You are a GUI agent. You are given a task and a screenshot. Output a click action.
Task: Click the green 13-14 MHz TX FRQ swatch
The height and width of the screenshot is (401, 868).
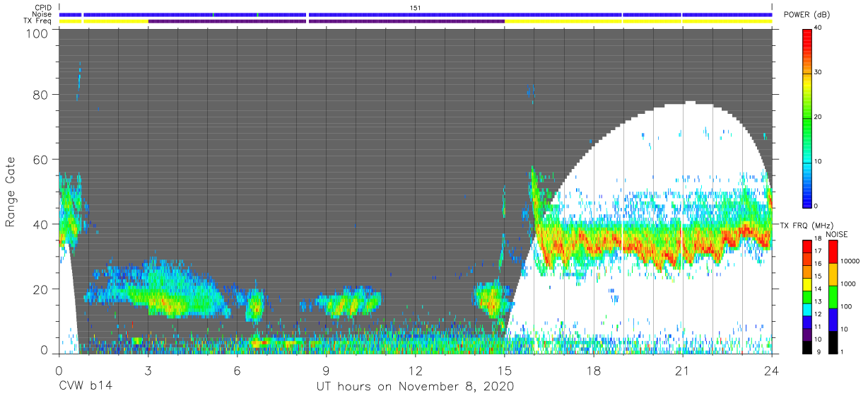(807, 296)
